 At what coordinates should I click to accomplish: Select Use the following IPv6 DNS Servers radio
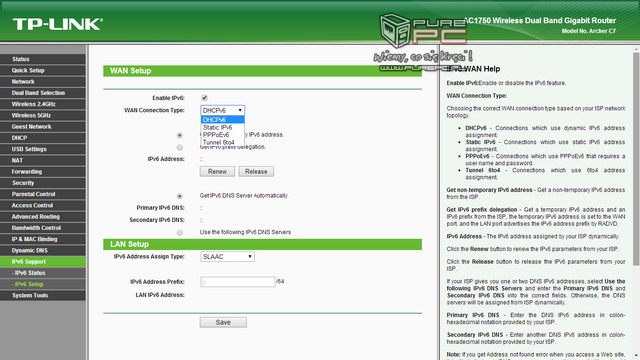(180, 233)
